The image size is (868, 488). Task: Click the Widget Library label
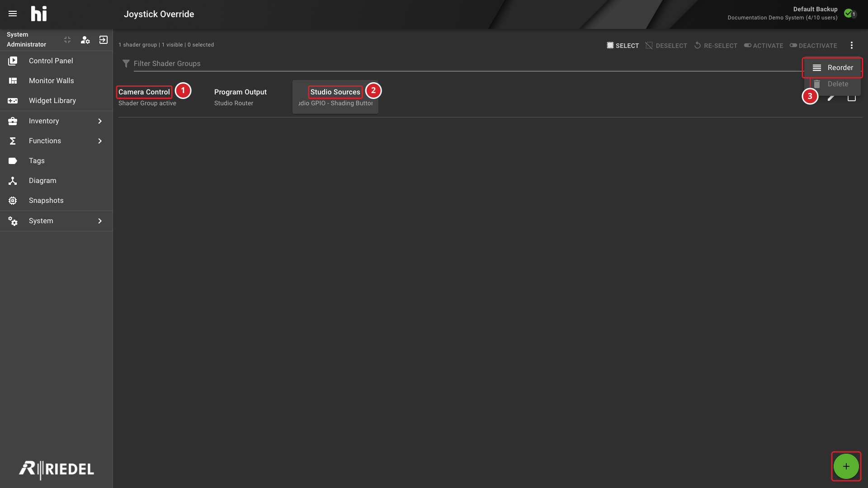pyautogui.click(x=52, y=100)
